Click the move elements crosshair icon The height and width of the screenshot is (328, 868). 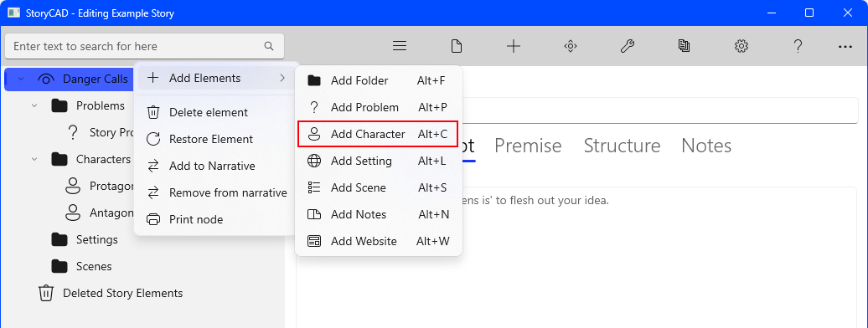click(571, 47)
